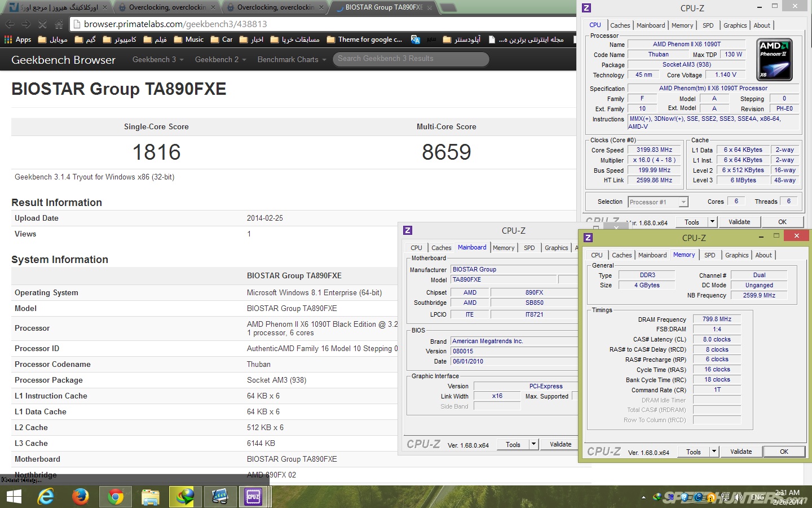This screenshot has height=508, width=812.
Task: Click Tools button in Memory CPU-Z window
Action: [x=694, y=452]
